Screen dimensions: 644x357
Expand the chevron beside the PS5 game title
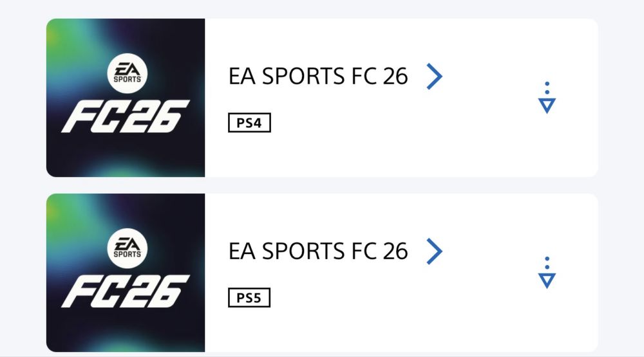click(435, 251)
